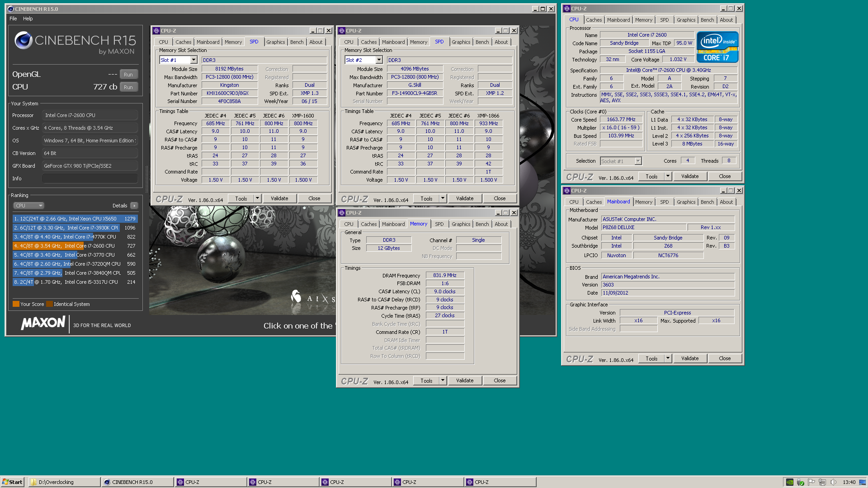This screenshot has width=868, height=488.
Task: Switch to D:\Overclocking folder in taskbar
Action: pos(65,482)
